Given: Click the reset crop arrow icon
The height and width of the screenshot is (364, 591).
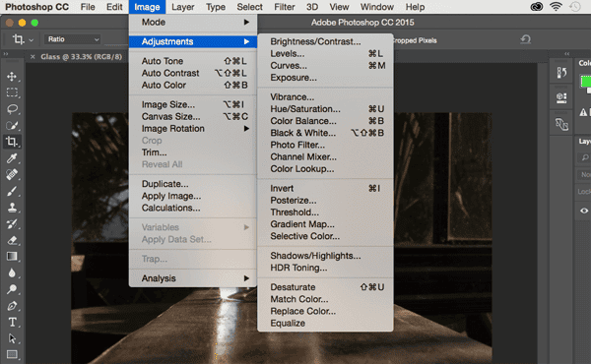Looking at the screenshot, I should (525, 39).
